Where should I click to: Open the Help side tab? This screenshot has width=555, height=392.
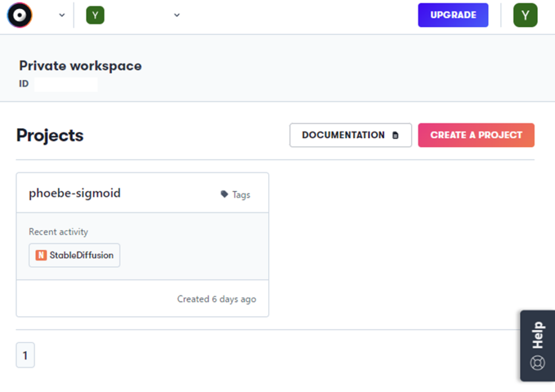[x=537, y=335]
